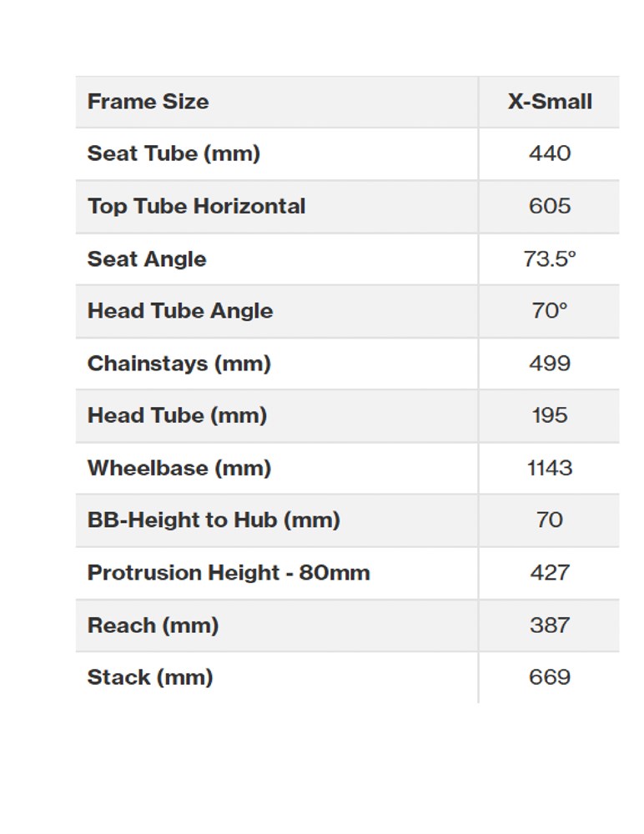Screen dimensions: 644x834
Task: Select the 73.5° seat angle value
Action: tap(550, 259)
